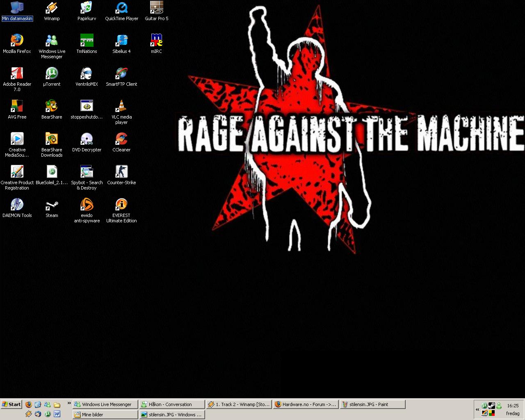Select the CCleaner desktop icon
The width and height of the screenshot is (525, 420).
121,142
